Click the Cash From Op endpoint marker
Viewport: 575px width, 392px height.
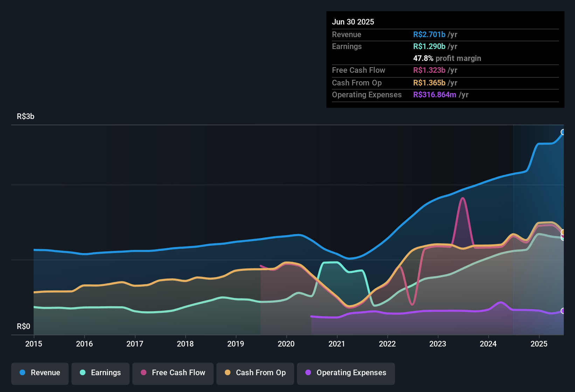pos(563,232)
